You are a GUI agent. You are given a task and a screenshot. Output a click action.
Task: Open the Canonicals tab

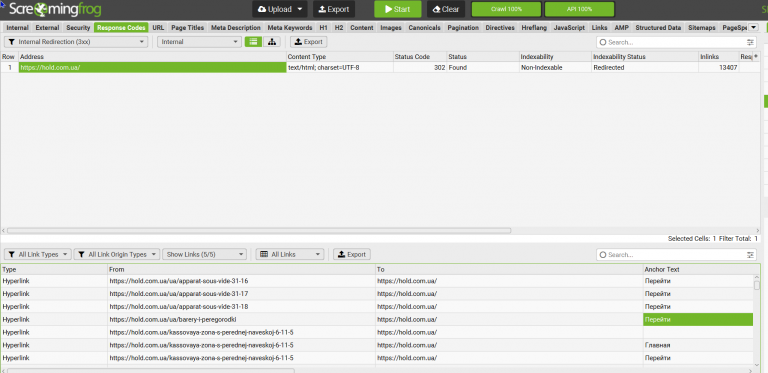[x=425, y=28]
